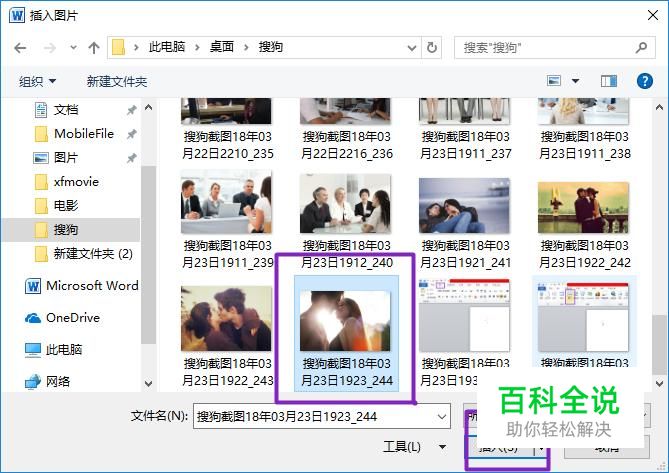Click the pin icon beside 文档

[x=131, y=110]
